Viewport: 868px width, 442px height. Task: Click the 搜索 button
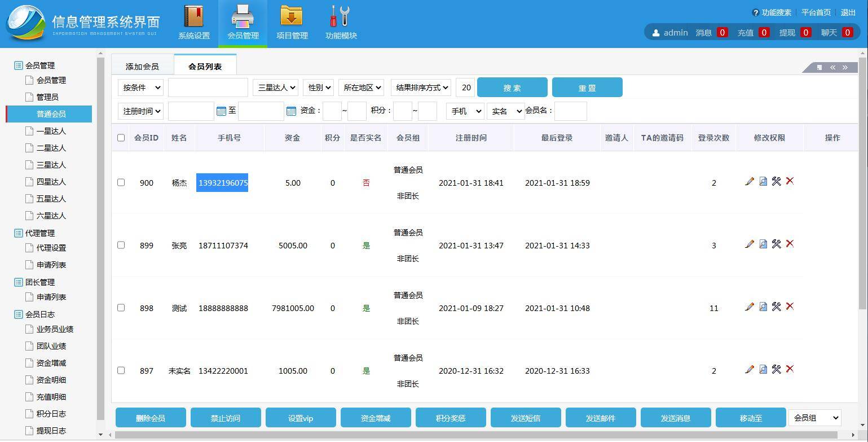(512, 87)
